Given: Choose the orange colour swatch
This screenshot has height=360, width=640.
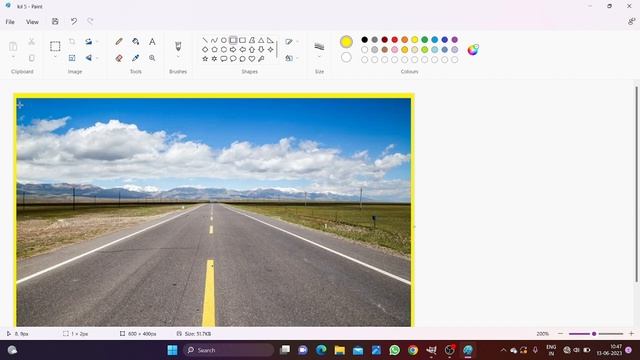Looking at the screenshot, I should click(404, 40).
